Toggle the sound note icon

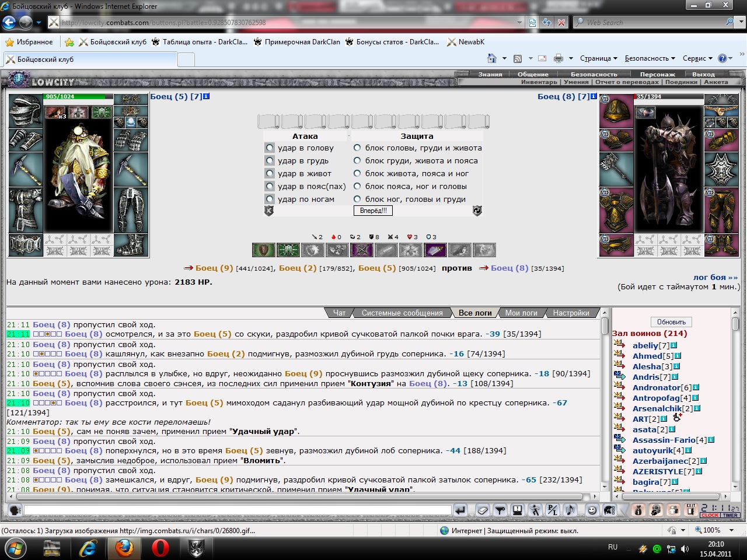[x=570, y=510]
